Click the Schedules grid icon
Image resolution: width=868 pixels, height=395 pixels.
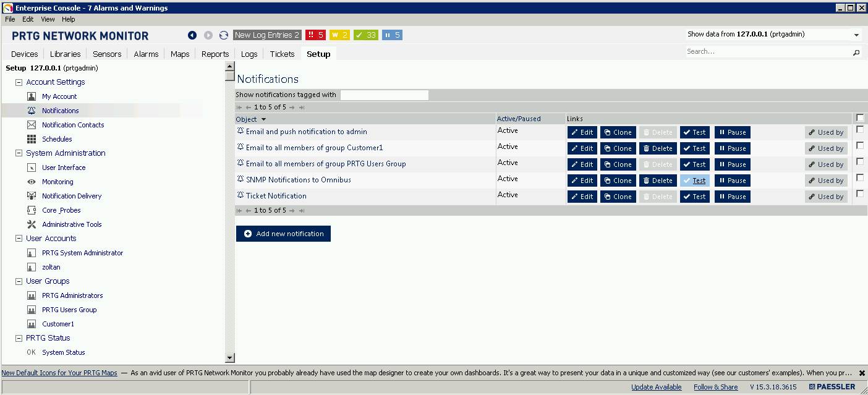click(32, 139)
